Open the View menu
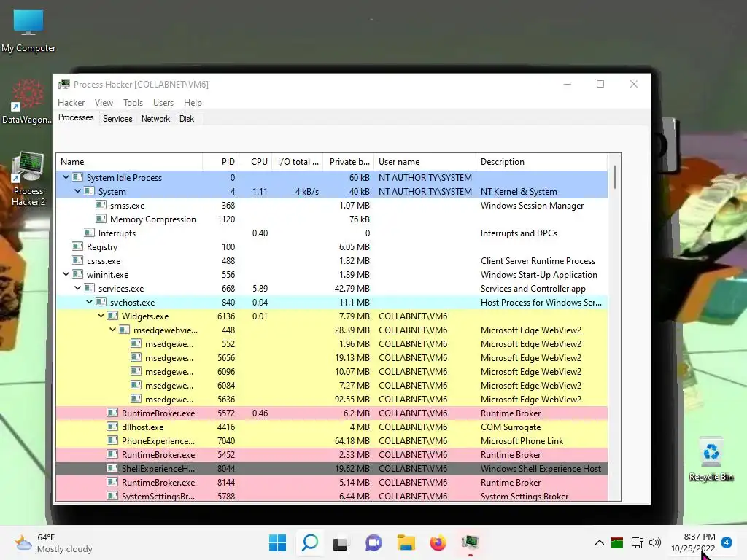Viewport: 747px width, 560px height. (x=104, y=103)
